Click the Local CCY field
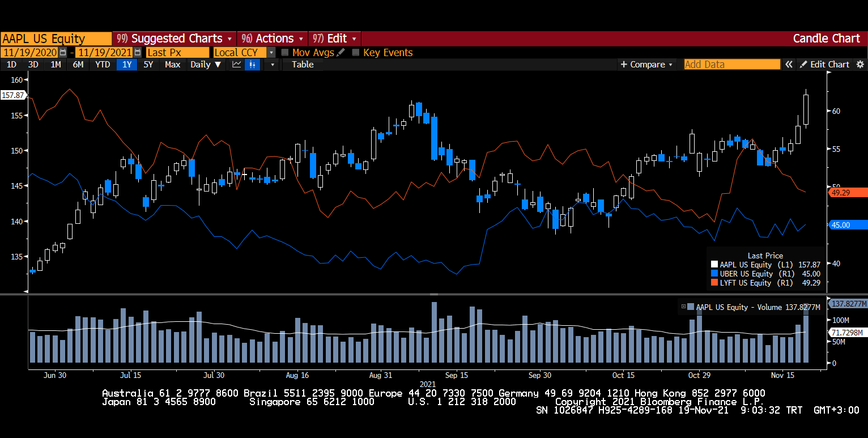 click(x=240, y=52)
